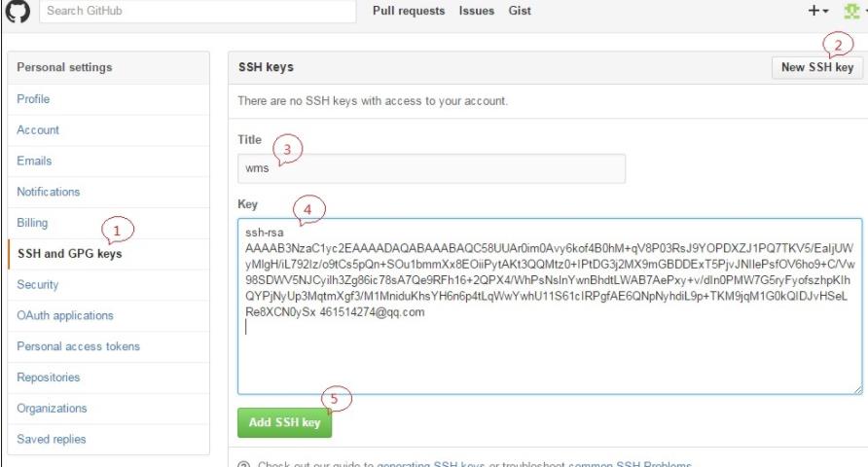Go to Notifications settings
This screenshot has height=467, width=868.
[x=48, y=193]
